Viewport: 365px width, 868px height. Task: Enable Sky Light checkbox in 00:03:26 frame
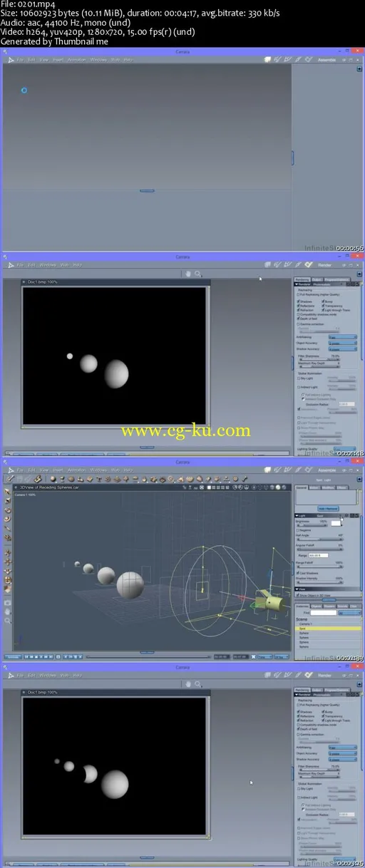click(x=299, y=787)
